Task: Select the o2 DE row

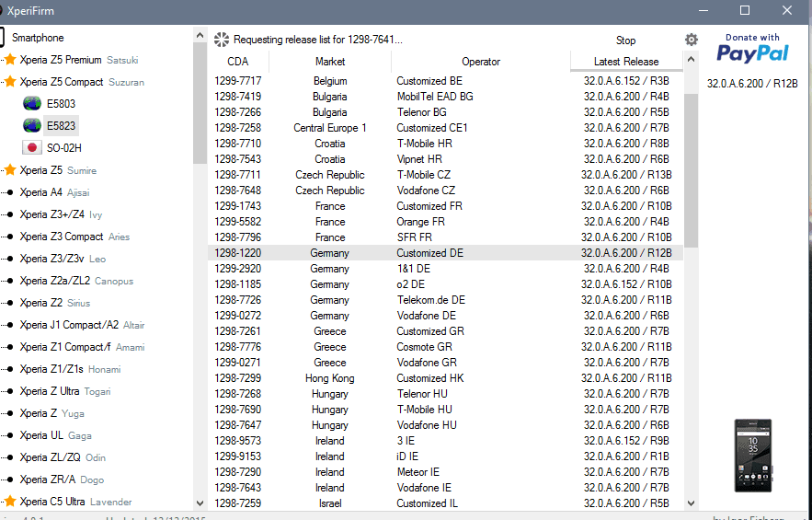Action: coord(445,284)
